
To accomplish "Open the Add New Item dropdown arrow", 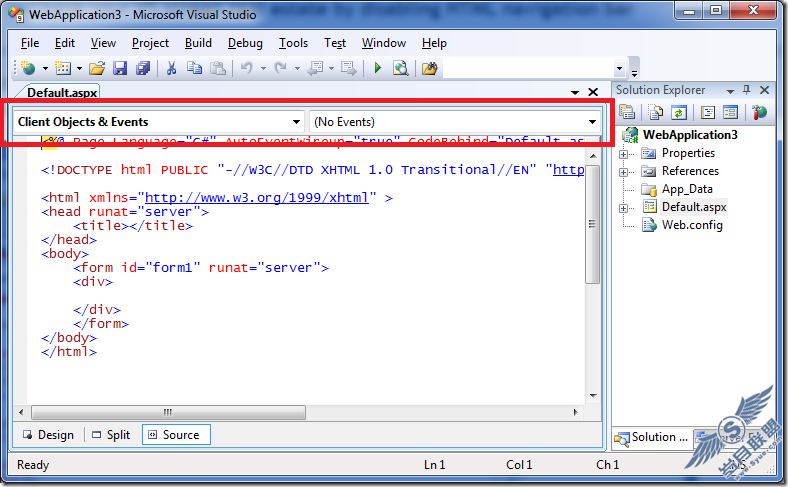I will [x=79, y=68].
